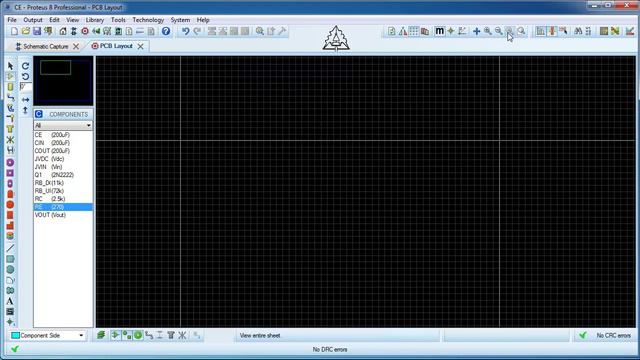The image size is (640, 360).
Task: Select highlighted RE (270) component
Action: point(63,207)
